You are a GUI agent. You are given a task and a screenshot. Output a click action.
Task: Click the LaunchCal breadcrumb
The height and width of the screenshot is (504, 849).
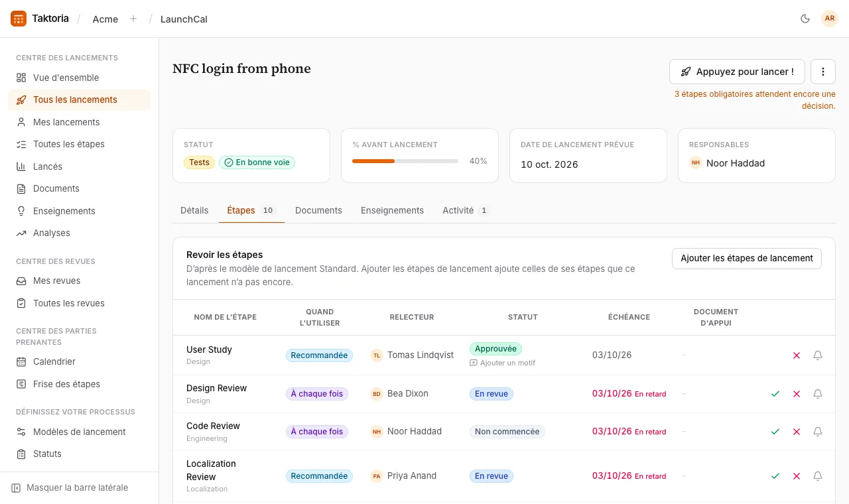[184, 19]
